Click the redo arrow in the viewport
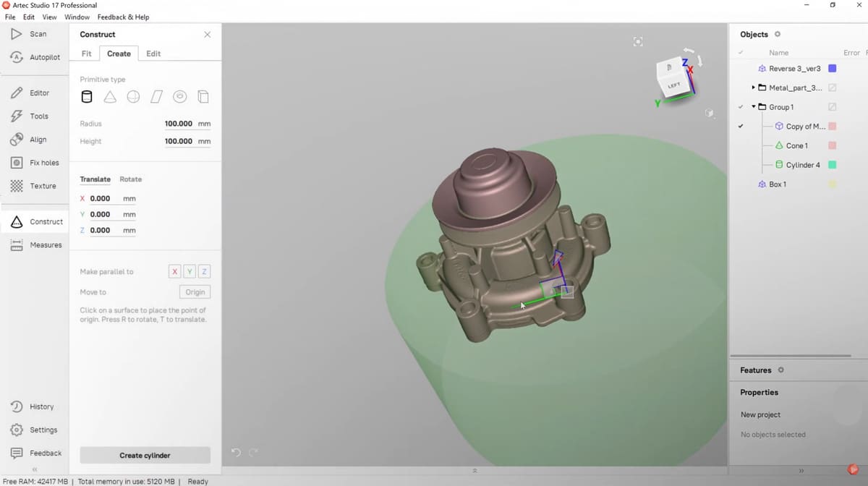 click(x=253, y=453)
